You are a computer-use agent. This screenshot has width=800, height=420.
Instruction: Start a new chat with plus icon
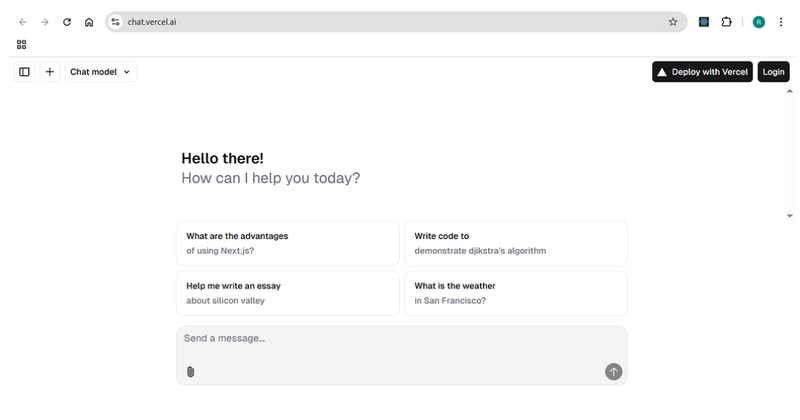click(x=49, y=72)
